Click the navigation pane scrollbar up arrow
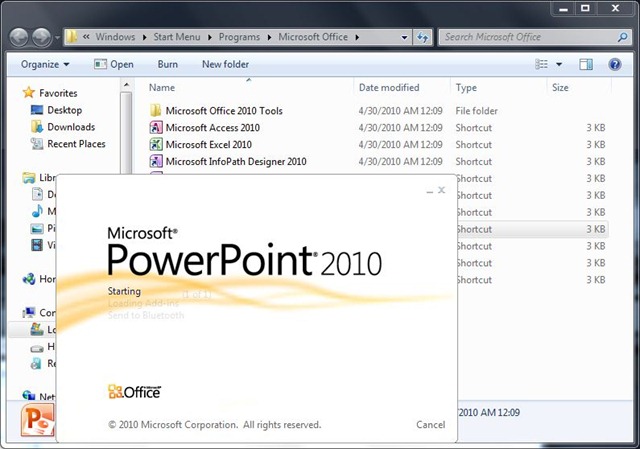The width and height of the screenshot is (640, 449). pyautogui.click(x=126, y=85)
